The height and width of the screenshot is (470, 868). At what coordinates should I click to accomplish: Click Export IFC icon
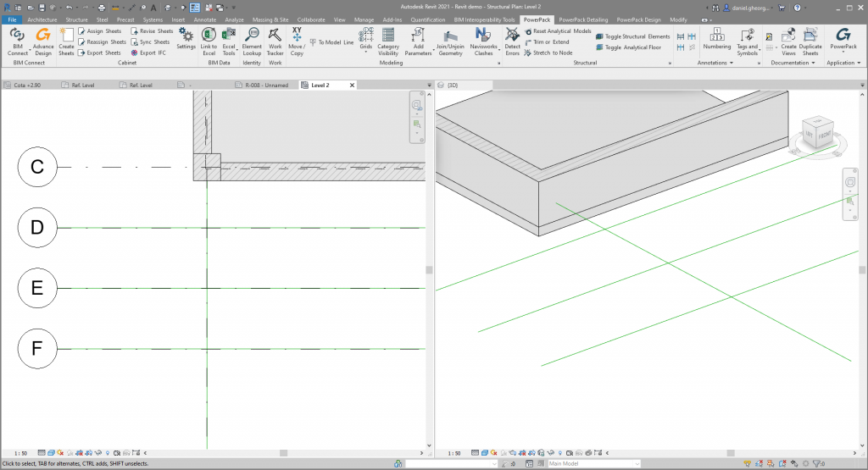134,53
